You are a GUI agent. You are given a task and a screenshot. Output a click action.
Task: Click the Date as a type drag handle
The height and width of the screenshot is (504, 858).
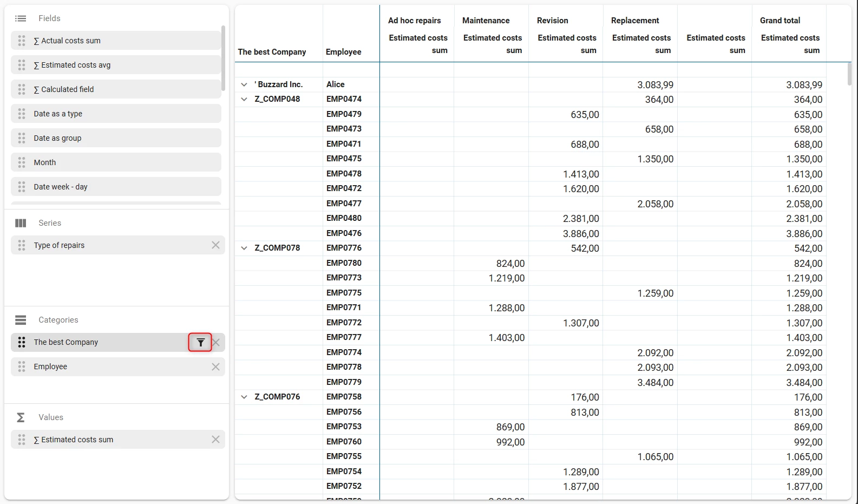22,114
